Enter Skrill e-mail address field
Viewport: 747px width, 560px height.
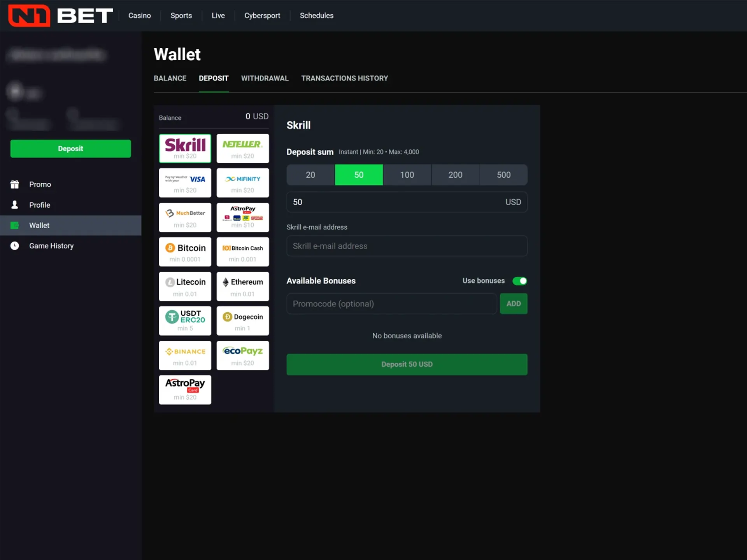(407, 246)
